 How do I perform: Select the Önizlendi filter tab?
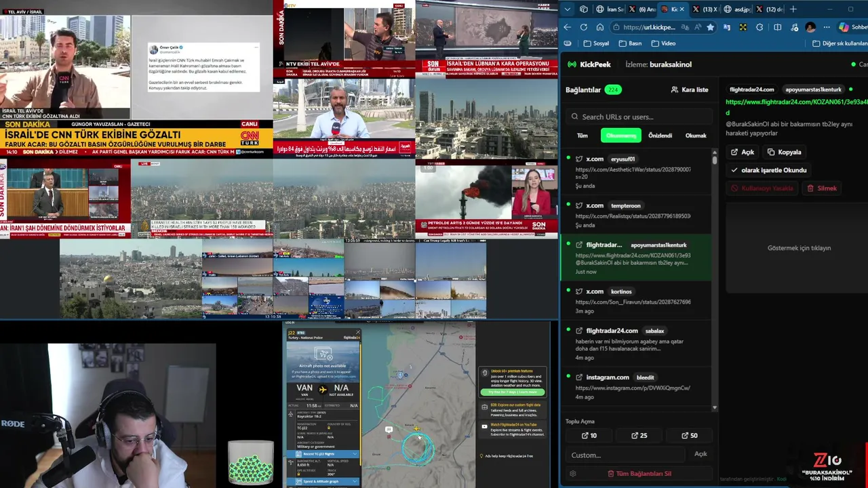[660, 136]
